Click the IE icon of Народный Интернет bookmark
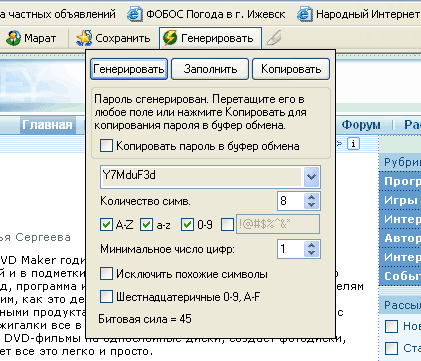 [x=305, y=14]
